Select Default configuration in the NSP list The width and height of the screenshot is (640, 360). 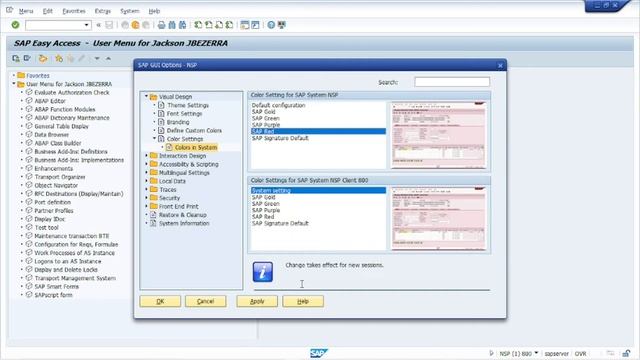coord(278,105)
